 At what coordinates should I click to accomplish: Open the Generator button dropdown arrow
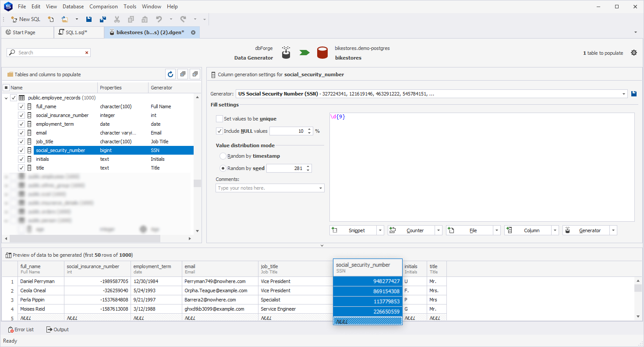click(613, 230)
